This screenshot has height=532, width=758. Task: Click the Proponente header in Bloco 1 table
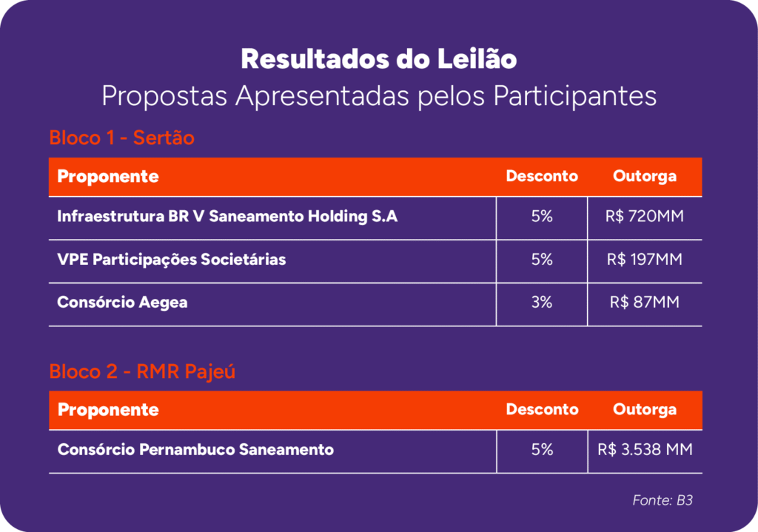click(x=108, y=177)
